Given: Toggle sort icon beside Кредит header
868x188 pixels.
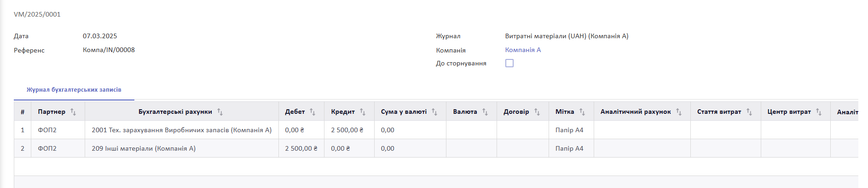Looking at the screenshot, I should 363,112.
